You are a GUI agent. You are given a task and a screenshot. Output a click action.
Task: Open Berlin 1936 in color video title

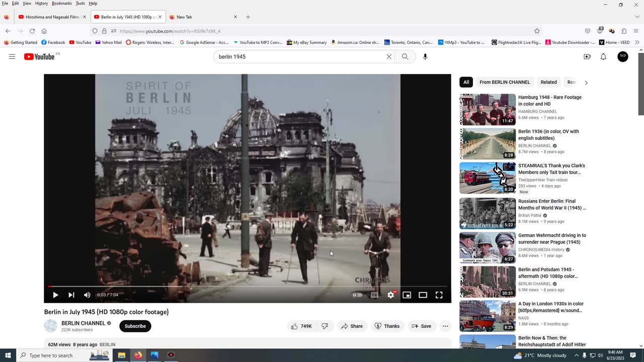[x=548, y=135]
